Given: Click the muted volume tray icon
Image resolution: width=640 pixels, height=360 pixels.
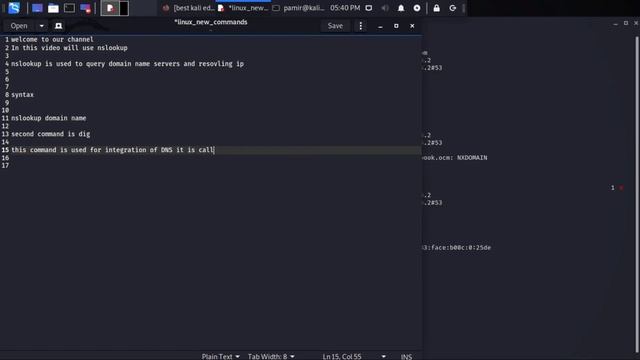Looking at the screenshot, I should pos(385,8).
